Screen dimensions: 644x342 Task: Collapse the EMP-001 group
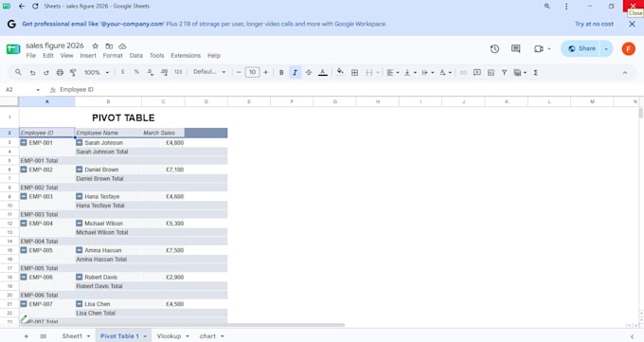24,143
